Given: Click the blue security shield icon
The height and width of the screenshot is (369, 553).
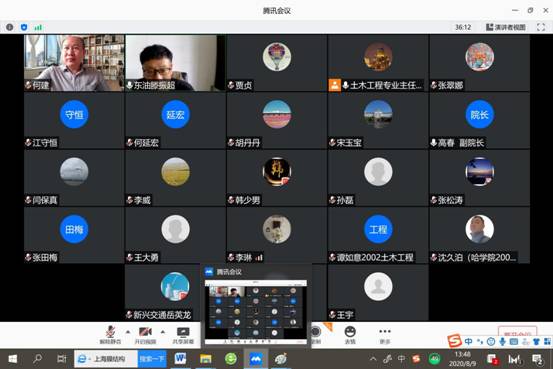Looking at the screenshot, I should click(x=24, y=27).
